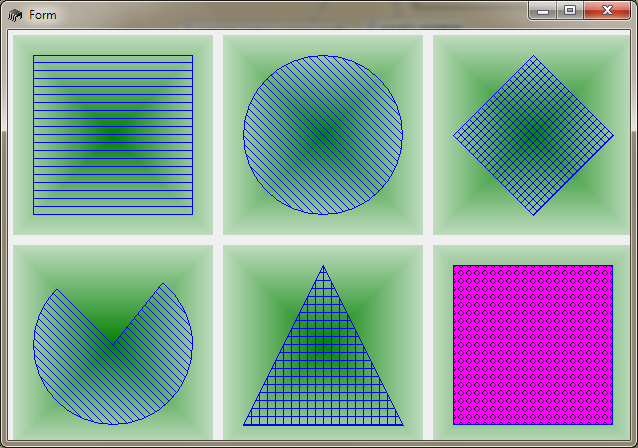638x448 pixels.
Task: Click the Form application icon in title bar
Action: [14, 14]
